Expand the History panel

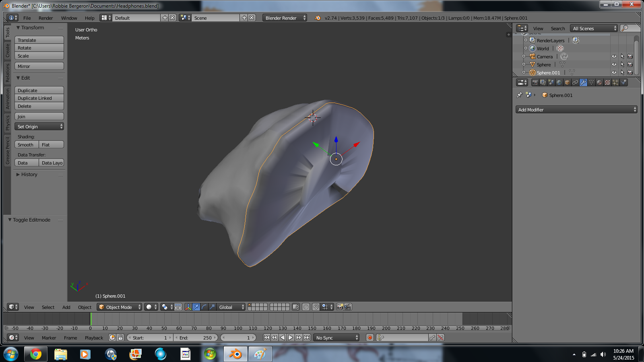pyautogui.click(x=29, y=175)
